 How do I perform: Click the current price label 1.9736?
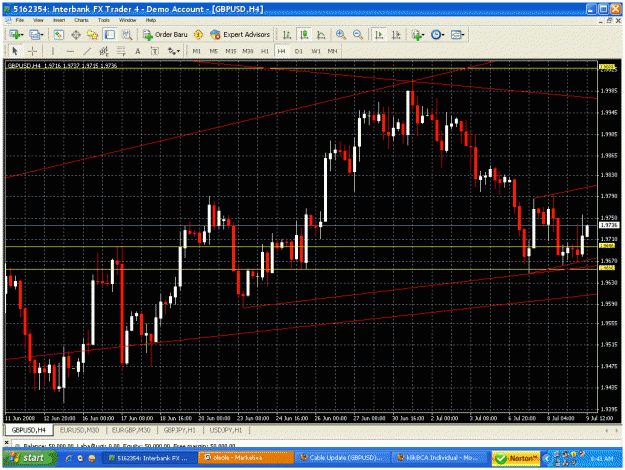click(609, 225)
